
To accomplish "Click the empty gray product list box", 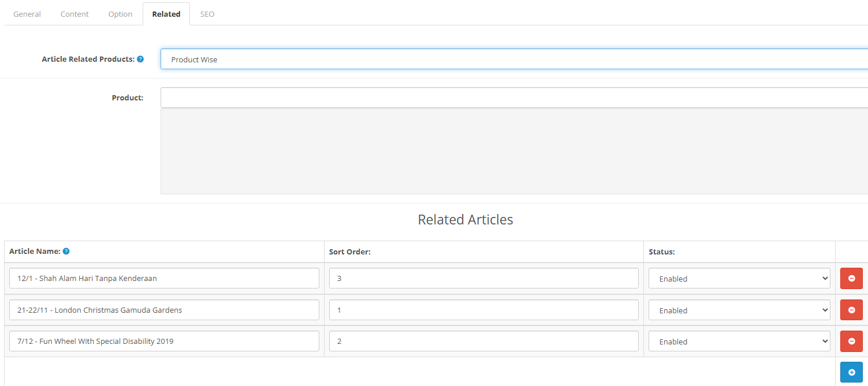I will [514, 151].
